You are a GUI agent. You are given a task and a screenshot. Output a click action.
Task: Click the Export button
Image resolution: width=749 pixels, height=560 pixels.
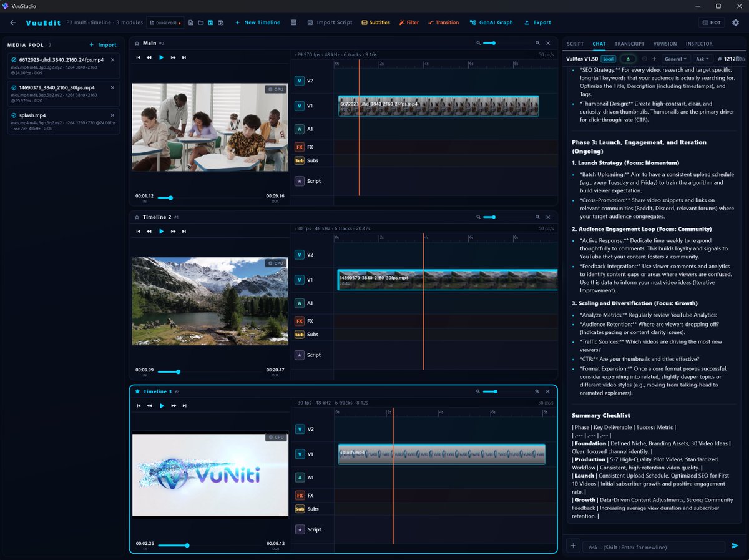click(537, 22)
